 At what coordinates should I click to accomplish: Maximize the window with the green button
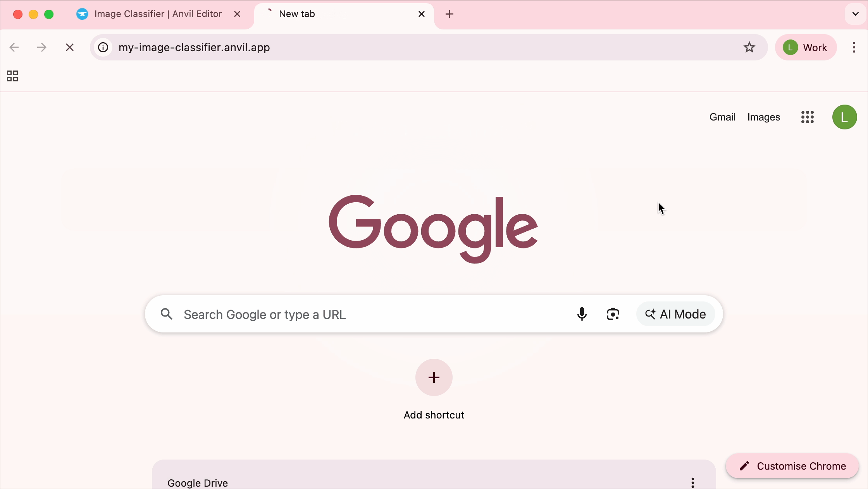(x=49, y=14)
